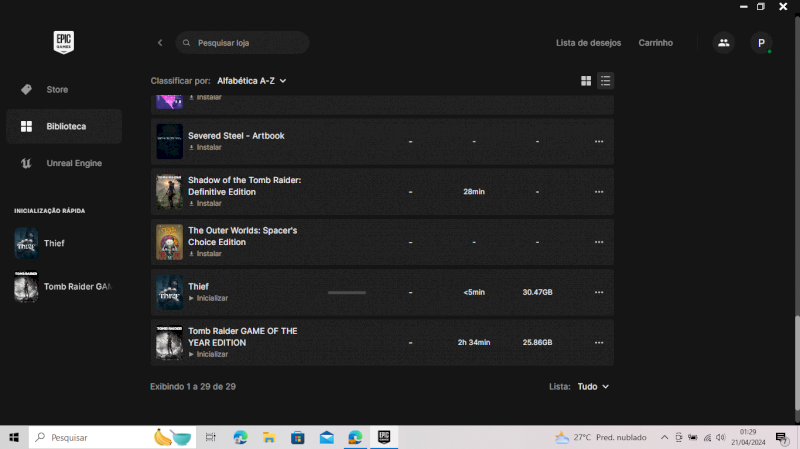
Task: Click Inicializar under Tomb Raider GOTY
Action: coord(208,354)
